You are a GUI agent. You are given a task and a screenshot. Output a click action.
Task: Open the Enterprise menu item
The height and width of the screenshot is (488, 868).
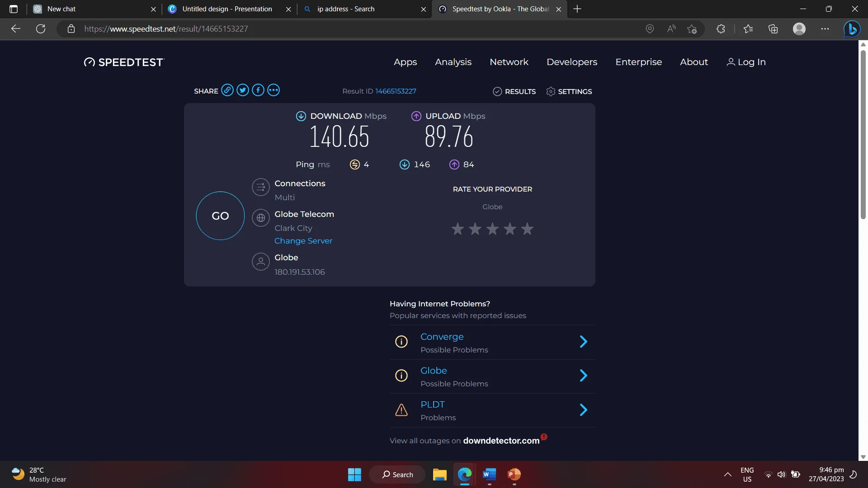click(x=638, y=62)
